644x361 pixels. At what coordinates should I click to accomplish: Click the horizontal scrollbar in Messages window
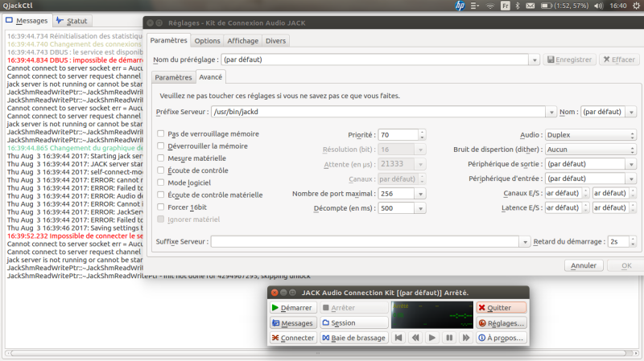click(x=319, y=353)
